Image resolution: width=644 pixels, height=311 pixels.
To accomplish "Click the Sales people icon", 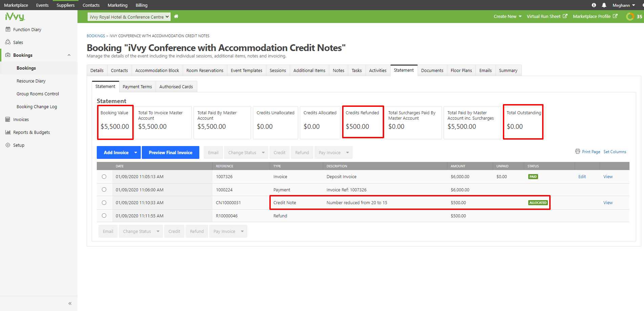I will (x=8, y=42).
